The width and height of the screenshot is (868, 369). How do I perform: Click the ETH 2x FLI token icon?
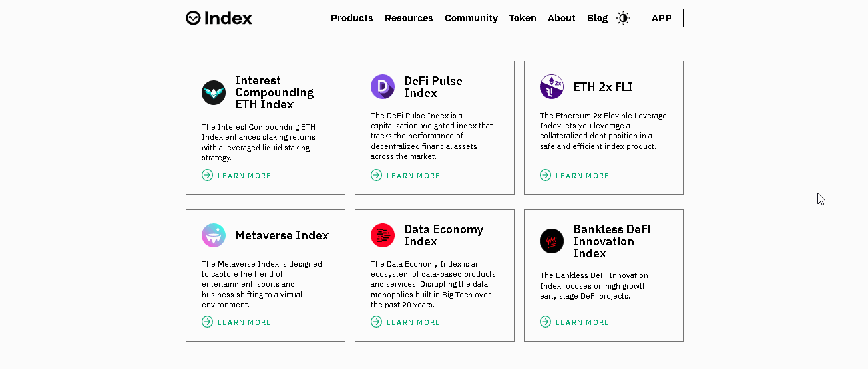tap(552, 86)
